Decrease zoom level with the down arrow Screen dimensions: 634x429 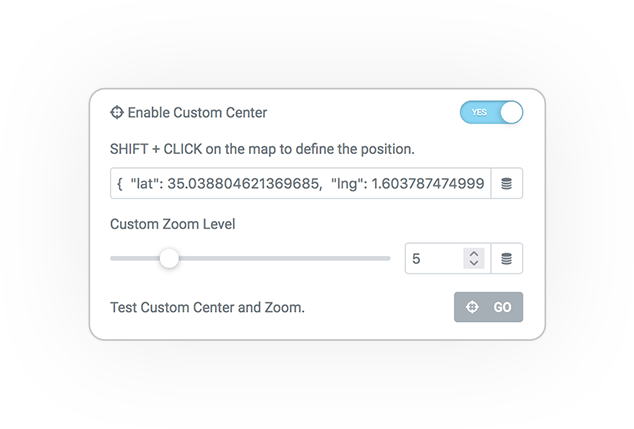pyautogui.click(x=474, y=263)
